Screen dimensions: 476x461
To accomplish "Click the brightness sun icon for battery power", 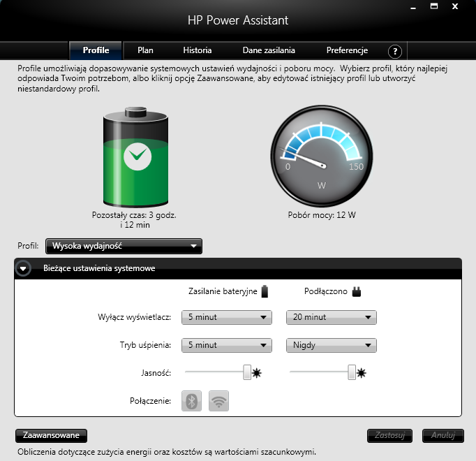I will (257, 373).
